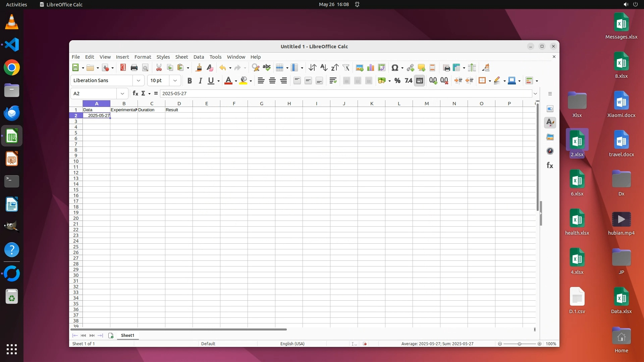Screen dimensions: 644x362
Task: Open the font size dropdown
Action: [175, 80]
